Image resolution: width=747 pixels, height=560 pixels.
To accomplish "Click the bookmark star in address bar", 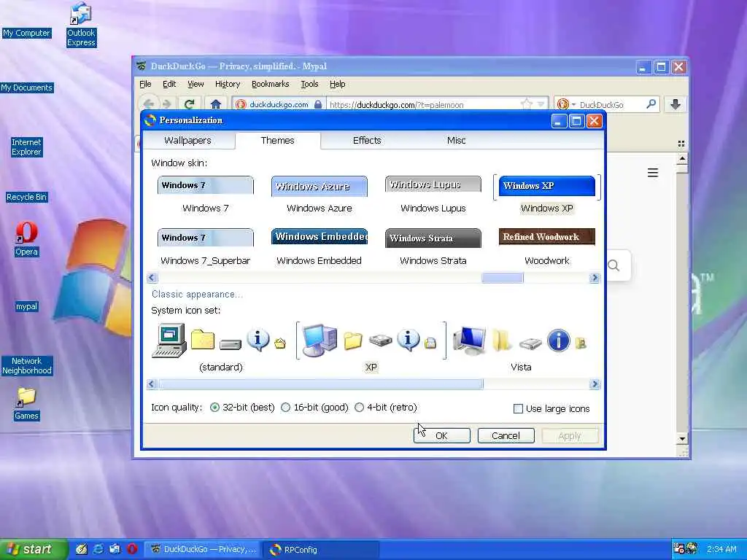I will point(526,104).
